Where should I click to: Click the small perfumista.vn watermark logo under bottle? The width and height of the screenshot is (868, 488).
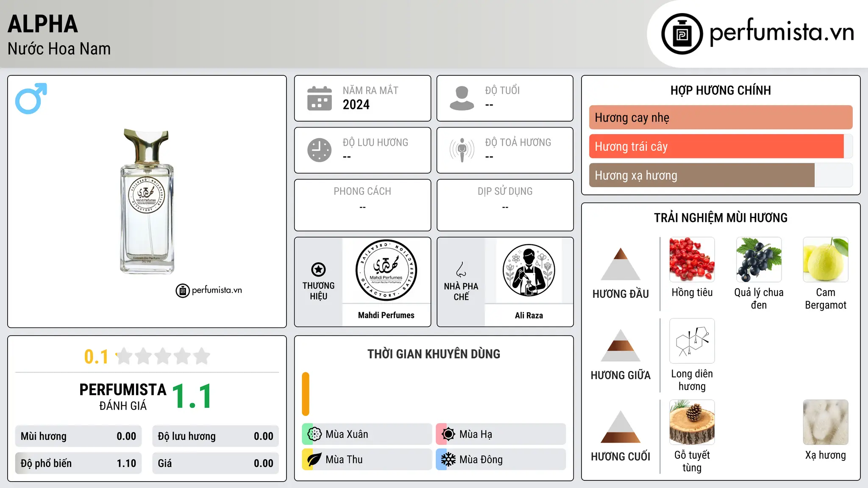(209, 291)
